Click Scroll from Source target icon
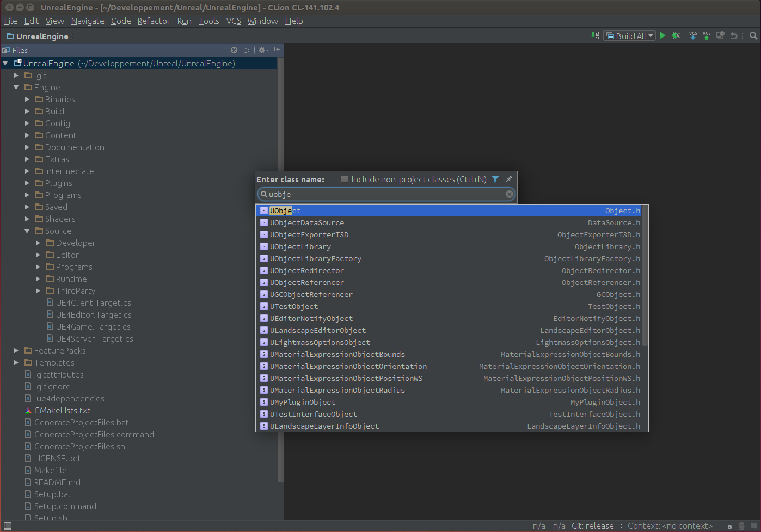 coord(234,50)
